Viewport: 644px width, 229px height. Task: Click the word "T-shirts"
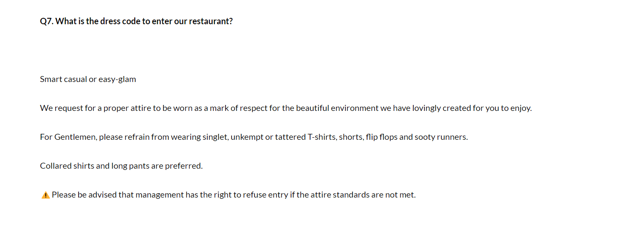322,137
